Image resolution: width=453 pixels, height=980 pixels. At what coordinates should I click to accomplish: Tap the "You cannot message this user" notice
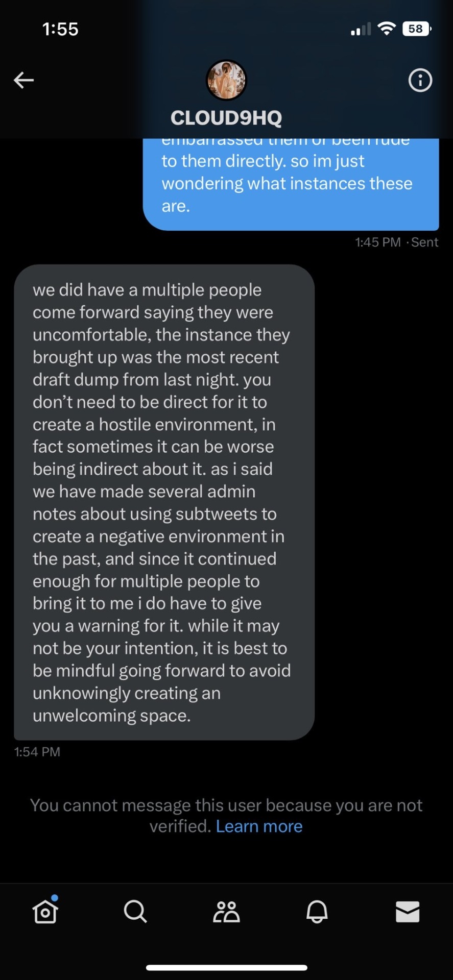pyautogui.click(x=226, y=805)
